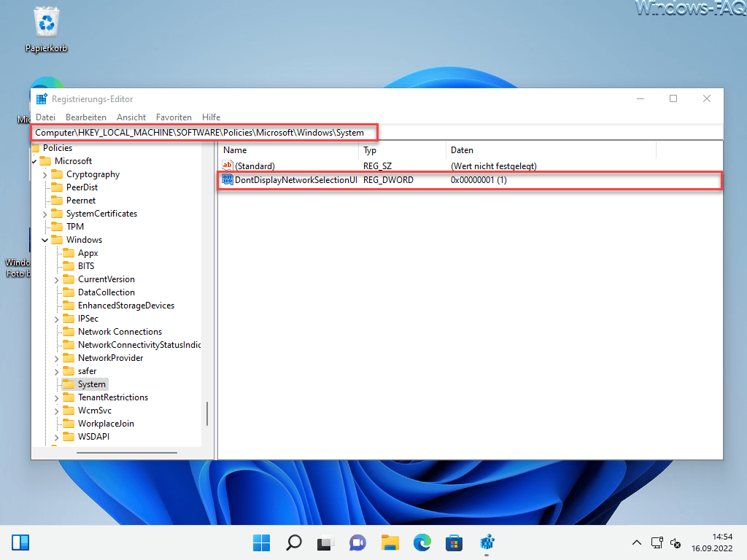This screenshot has height=560, width=747.
Task: Select the DataCollection folder icon
Action: (x=69, y=292)
